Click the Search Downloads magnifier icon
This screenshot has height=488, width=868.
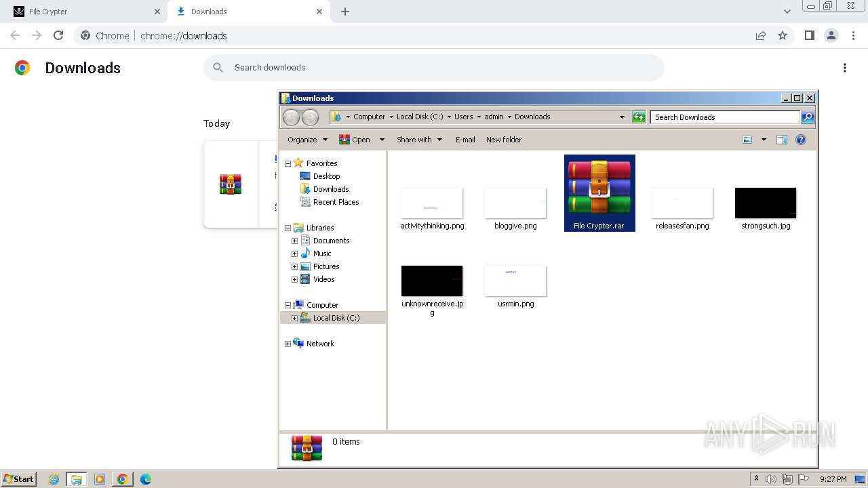click(x=808, y=117)
